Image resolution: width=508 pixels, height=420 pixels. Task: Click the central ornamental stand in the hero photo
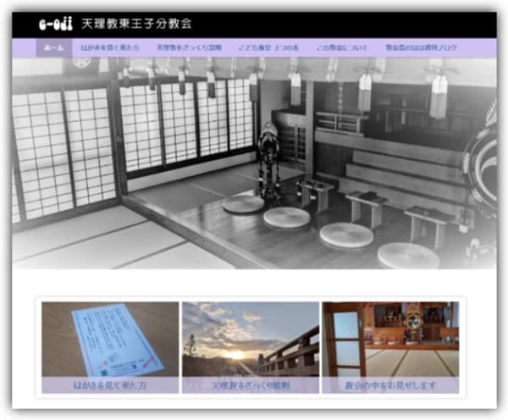tap(268, 161)
